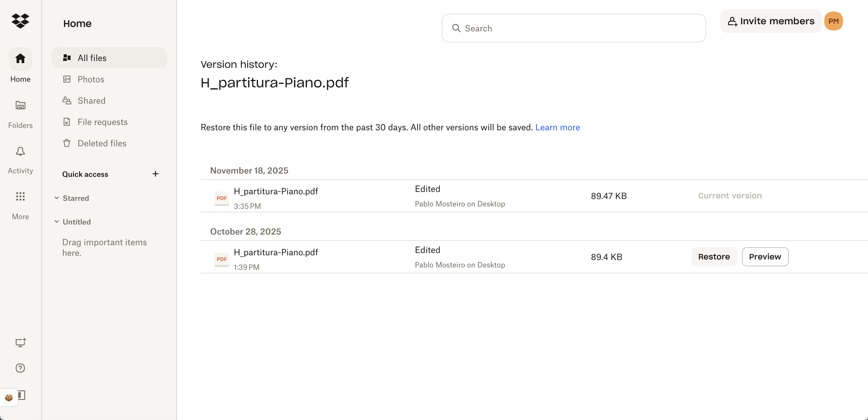This screenshot has height=420, width=868.
Task: Click the Dropbox logo icon
Action: (x=20, y=21)
